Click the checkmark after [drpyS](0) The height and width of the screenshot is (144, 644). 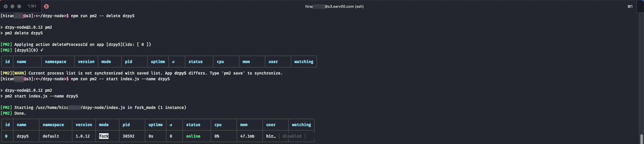click(x=42, y=50)
